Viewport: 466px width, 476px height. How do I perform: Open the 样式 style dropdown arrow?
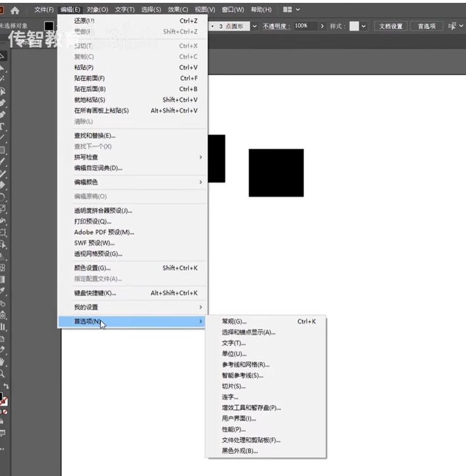pyautogui.click(x=364, y=26)
